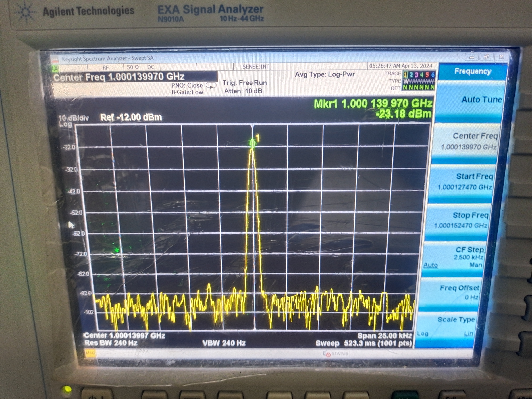Set CF Step to Auto
The width and height of the screenshot is (532, 399).
430,265
